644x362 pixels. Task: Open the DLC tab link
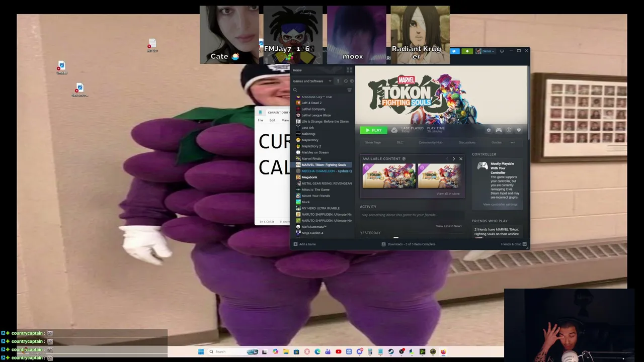pos(400,142)
